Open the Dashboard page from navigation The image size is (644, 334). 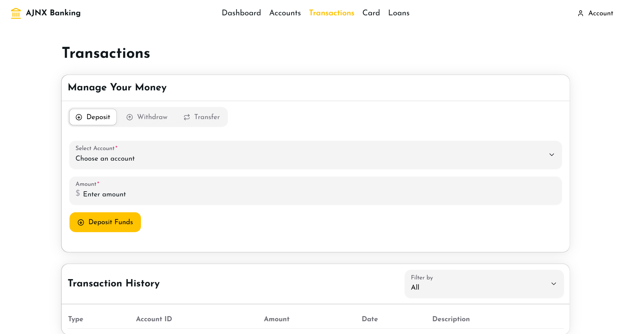click(x=241, y=13)
